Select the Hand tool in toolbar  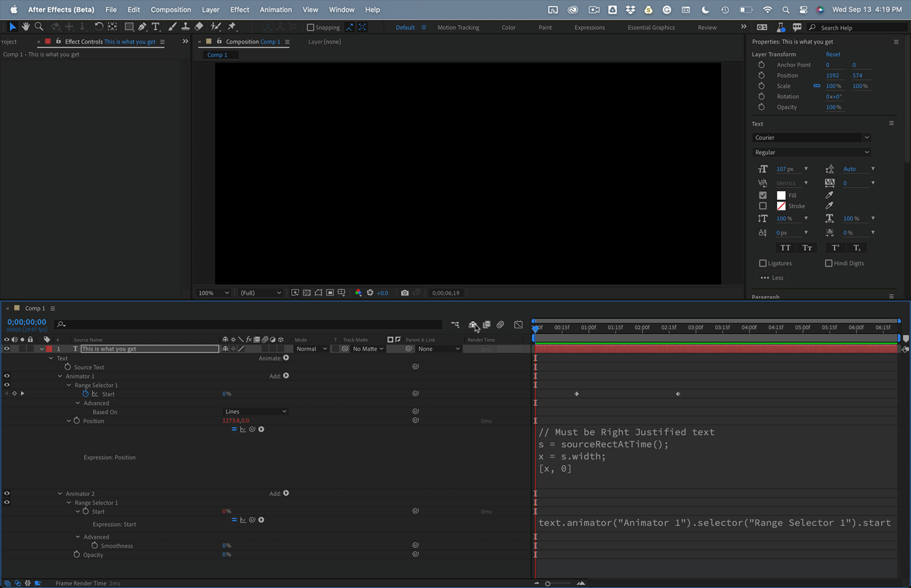(x=26, y=27)
